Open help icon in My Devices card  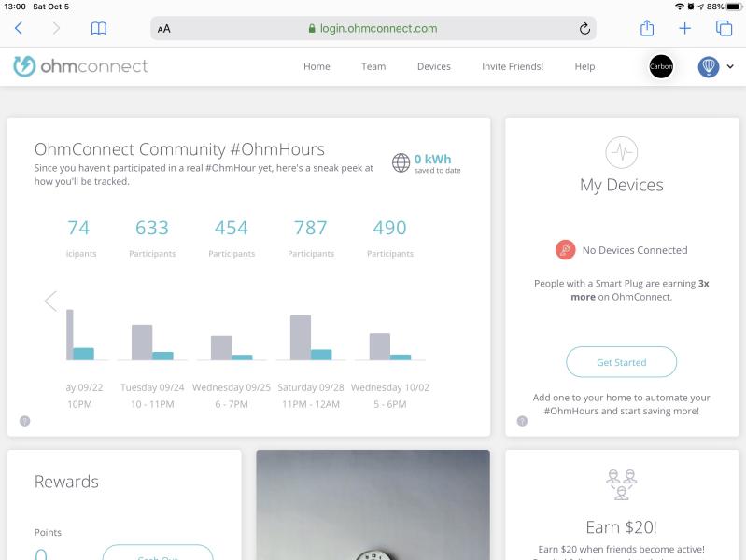tap(522, 421)
